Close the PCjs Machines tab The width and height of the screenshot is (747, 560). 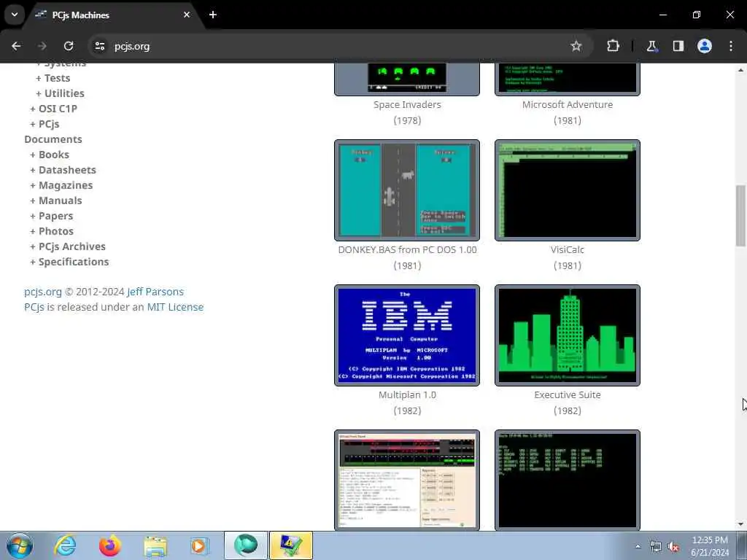(x=187, y=15)
